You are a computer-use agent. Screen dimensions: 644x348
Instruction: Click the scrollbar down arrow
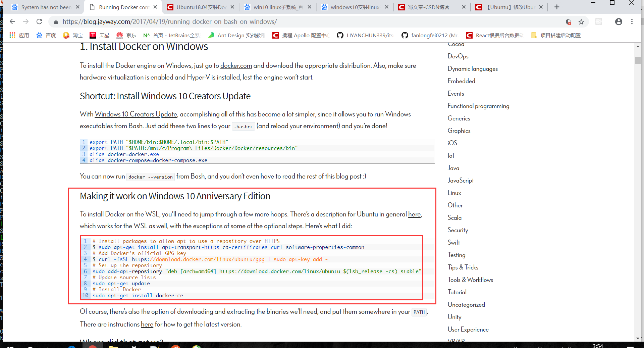638,338
